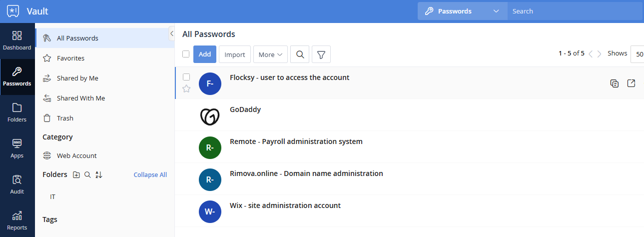The height and width of the screenshot is (237, 644).
Task: Add a new folder with plus icon
Action: click(76, 174)
